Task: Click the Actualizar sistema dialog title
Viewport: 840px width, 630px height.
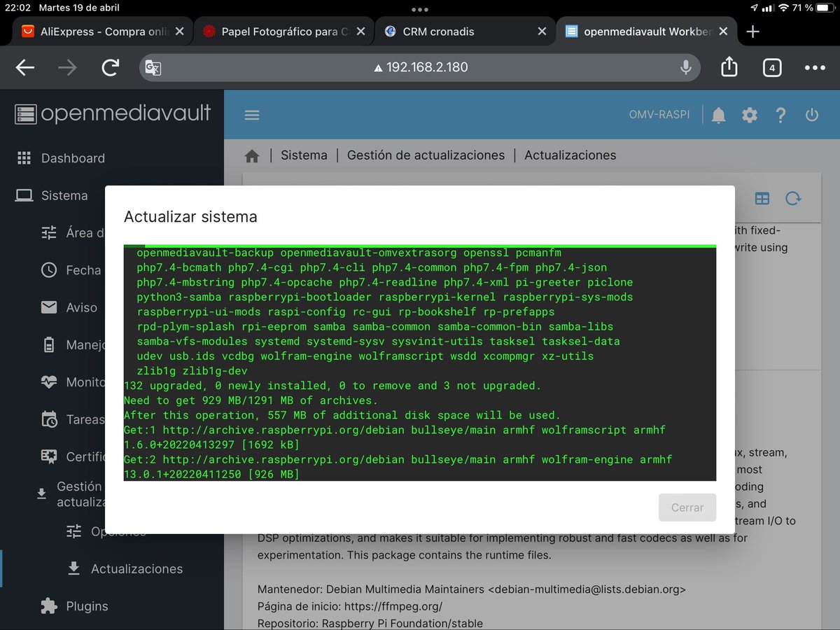Action: tap(190, 217)
